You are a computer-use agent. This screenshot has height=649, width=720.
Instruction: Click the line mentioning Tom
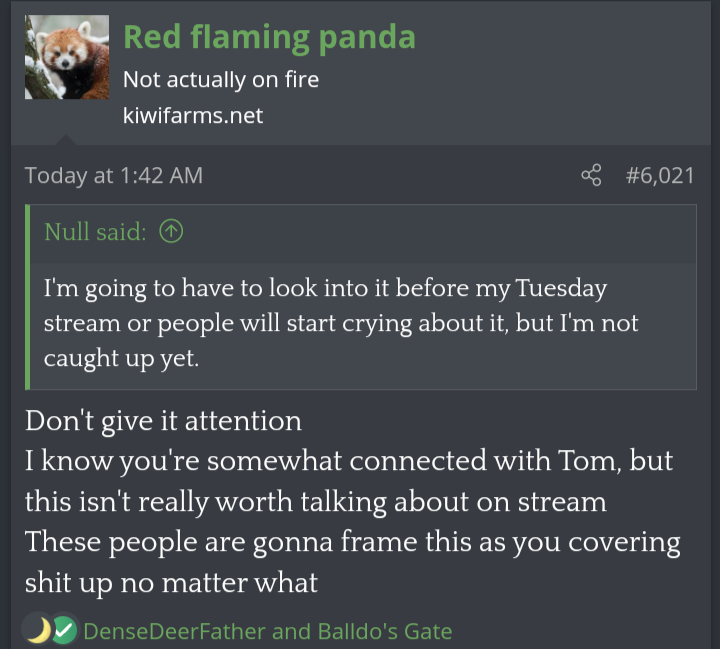348,461
